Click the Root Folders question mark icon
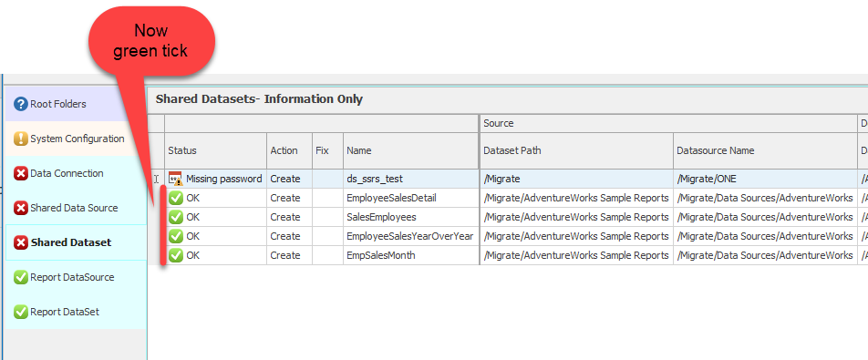Image resolution: width=868 pixels, height=360 pixels. 20,104
